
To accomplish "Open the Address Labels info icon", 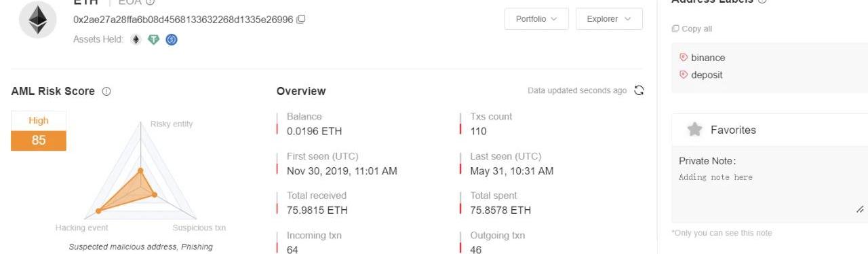I will [x=762, y=1].
